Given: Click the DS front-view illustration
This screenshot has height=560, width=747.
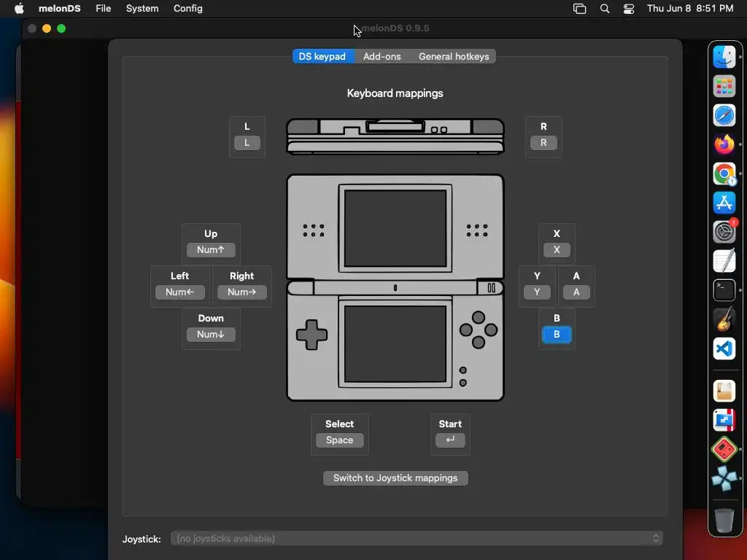Looking at the screenshot, I should click(x=395, y=287).
